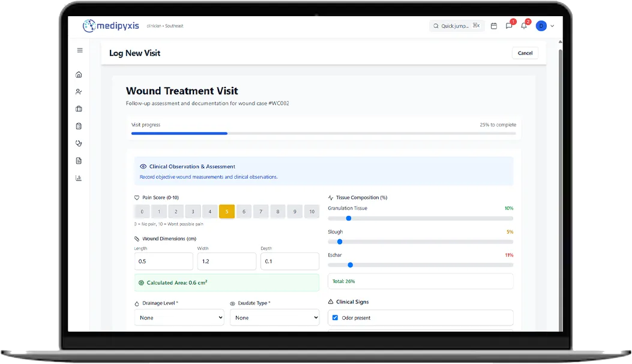Click the wound Width input field
The height and width of the screenshot is (364, 632).
coord(226,261)
